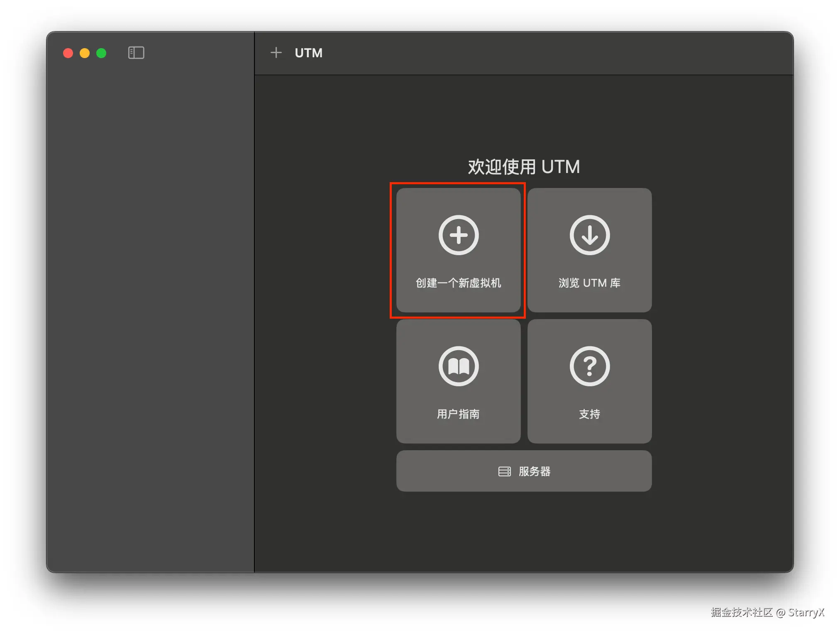This screenshot has width=840, height=634.
Task: Minimize window using the yellow button
Action: (85, 53)
